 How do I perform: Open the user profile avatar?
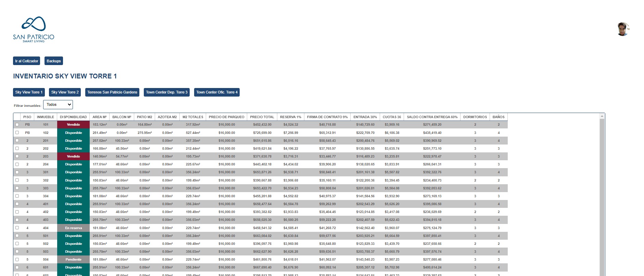pos(623,29)
